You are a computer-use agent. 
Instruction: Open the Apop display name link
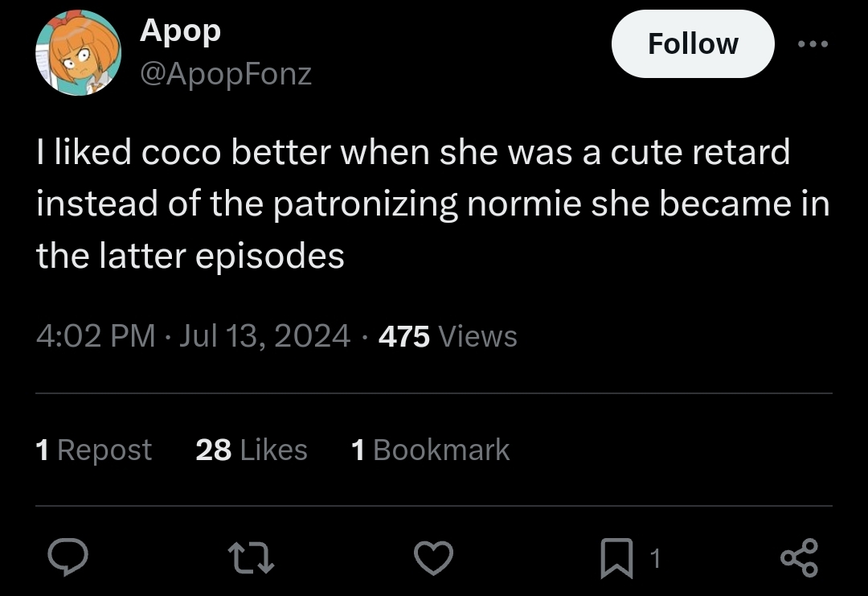(x=180, y=31)
